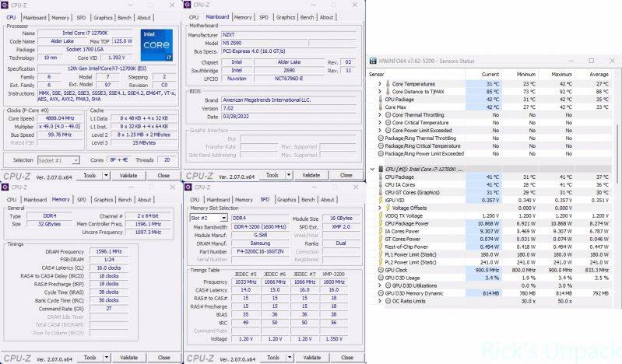
Task: Click the icon beside GPU D3D Memory Dynamic
Action: pyautogui.click(x=381, y=293)
